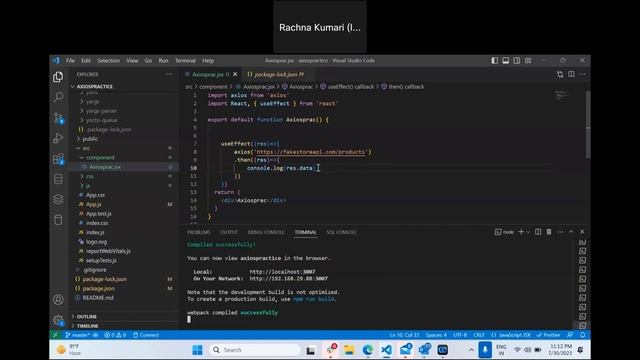Close the Axiosprac.jsx editor tab
Screen dimensions: 640x360
pyautogui.click(x=235, y=74)
